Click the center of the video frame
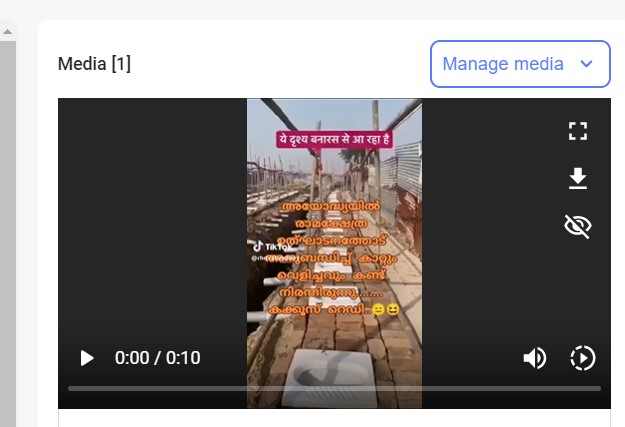Image resolution: width=625 pixels, height=427 pixels. coord(334,253)
